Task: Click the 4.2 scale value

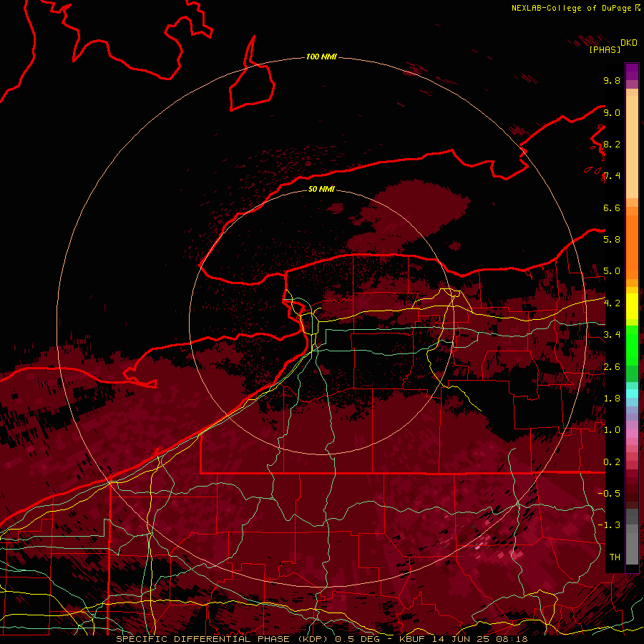Action: click(612, 303)
